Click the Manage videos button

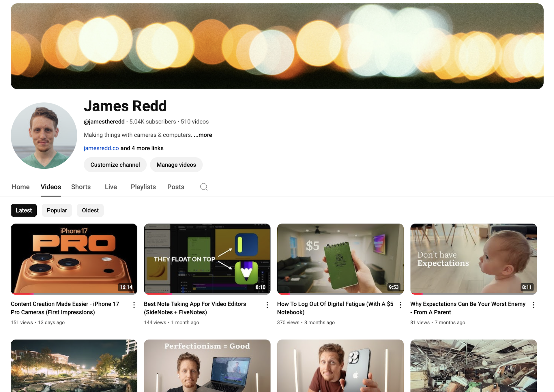coord(176,165)
